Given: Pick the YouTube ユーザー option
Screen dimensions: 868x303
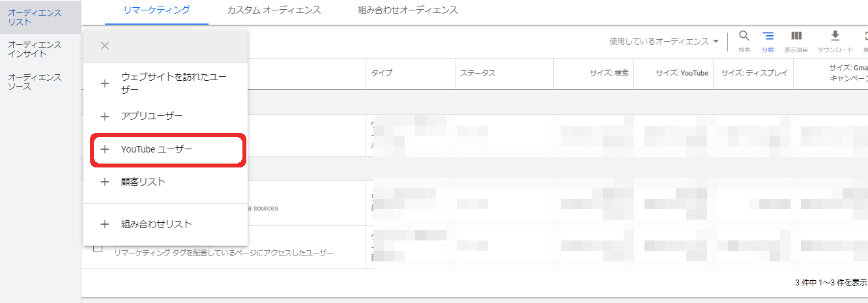Looking at the screenshot, I should pyautogui.click(x=166, y=149).
